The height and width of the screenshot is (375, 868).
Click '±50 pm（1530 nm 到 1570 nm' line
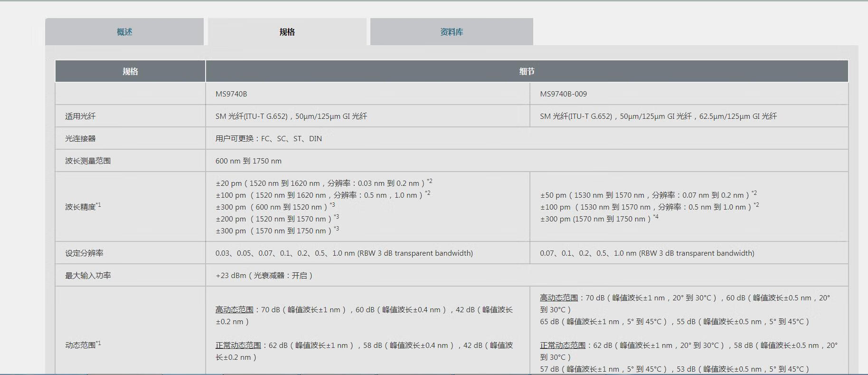click(x=649, y=195)
